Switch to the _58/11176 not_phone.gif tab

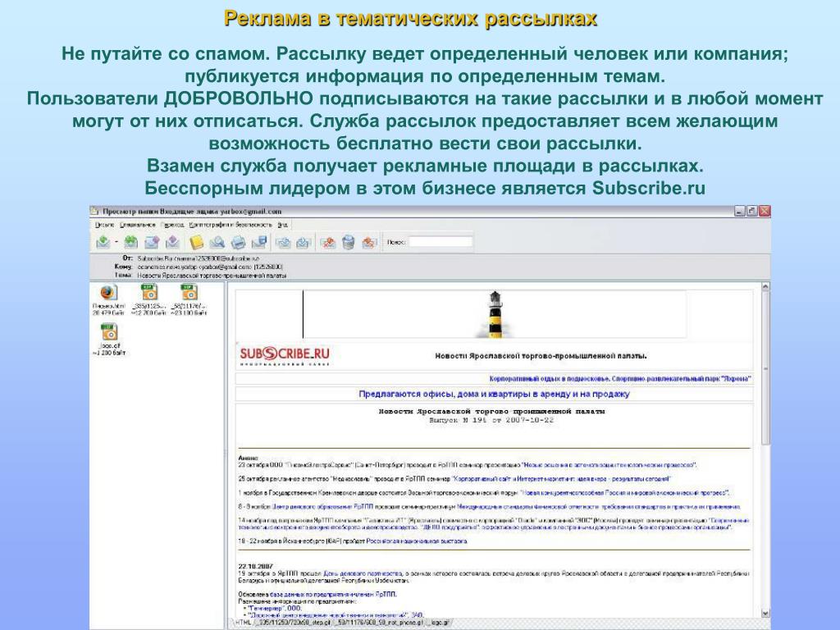click(x=378, y=623)
